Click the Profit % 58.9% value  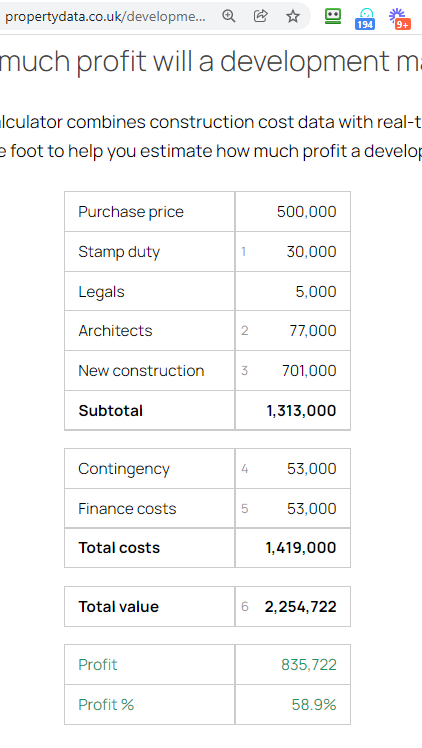(x=314, y=705)
